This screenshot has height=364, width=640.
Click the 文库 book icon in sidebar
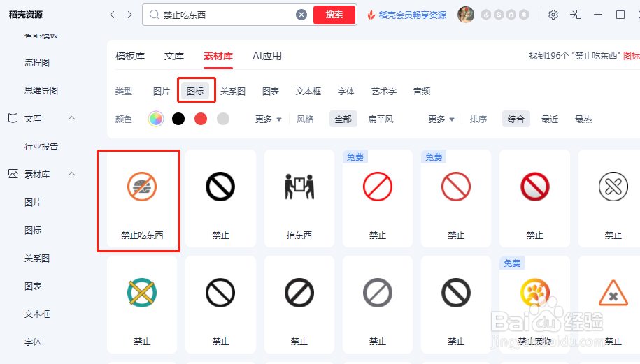click(x=13, y=118)
